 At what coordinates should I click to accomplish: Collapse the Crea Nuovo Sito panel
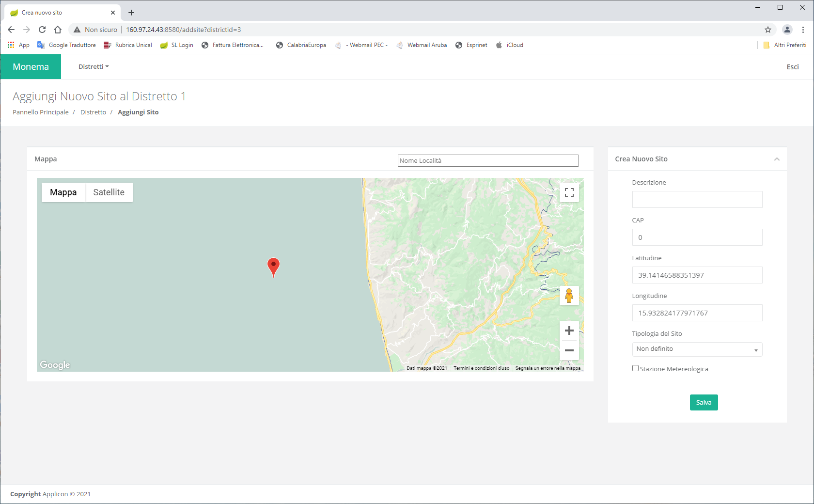777,159
